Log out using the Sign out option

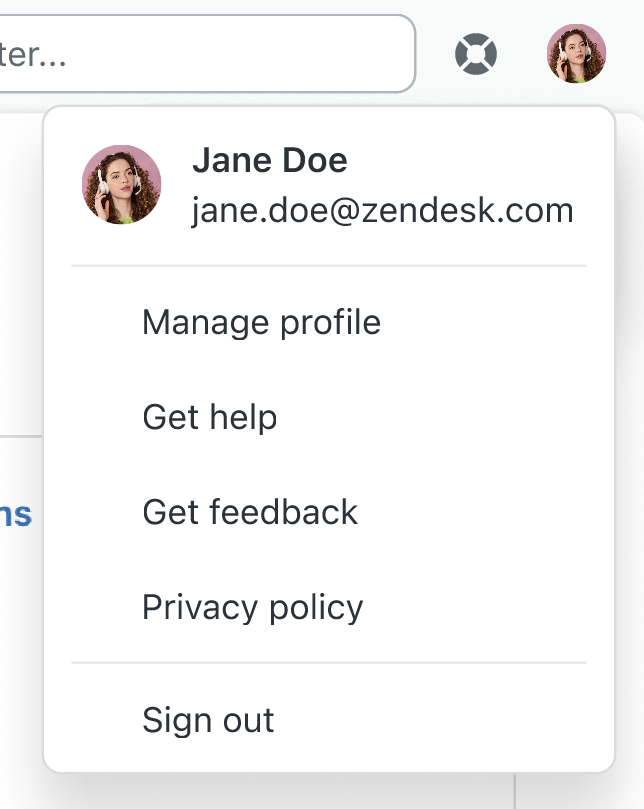point(329,720)
